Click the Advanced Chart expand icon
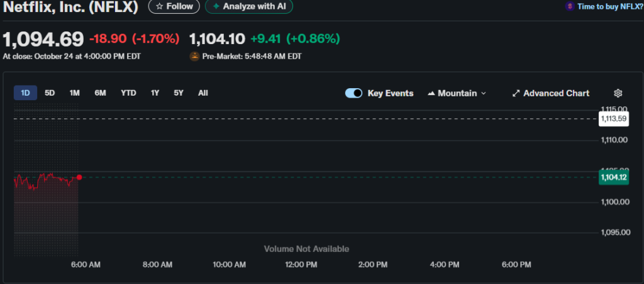 click(516, 93)
